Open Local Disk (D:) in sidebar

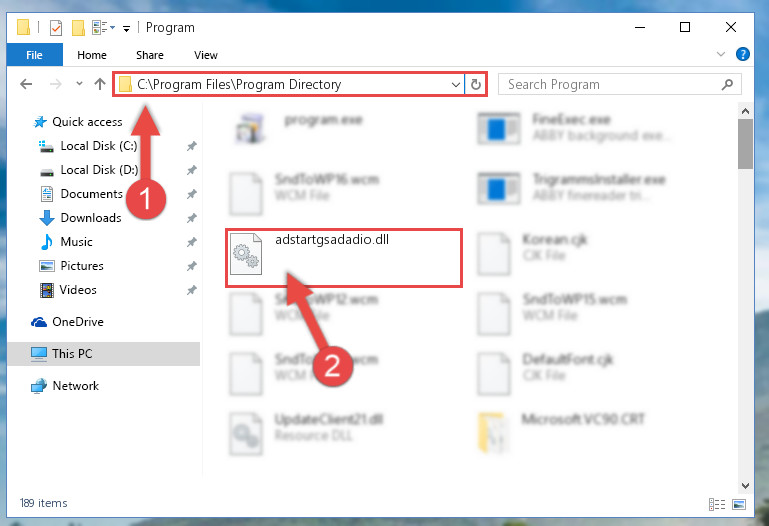click(x=99, y=170)
